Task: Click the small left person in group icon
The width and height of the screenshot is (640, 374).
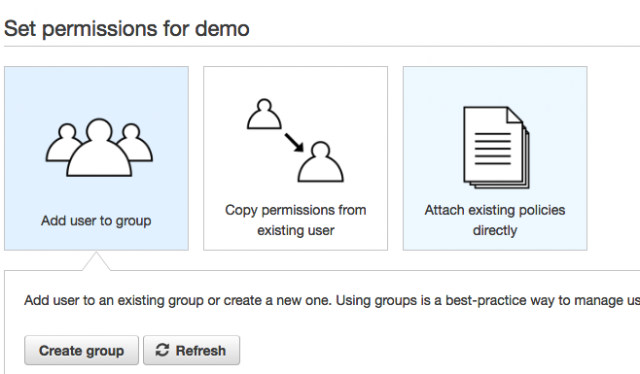Action: (64, 142)
